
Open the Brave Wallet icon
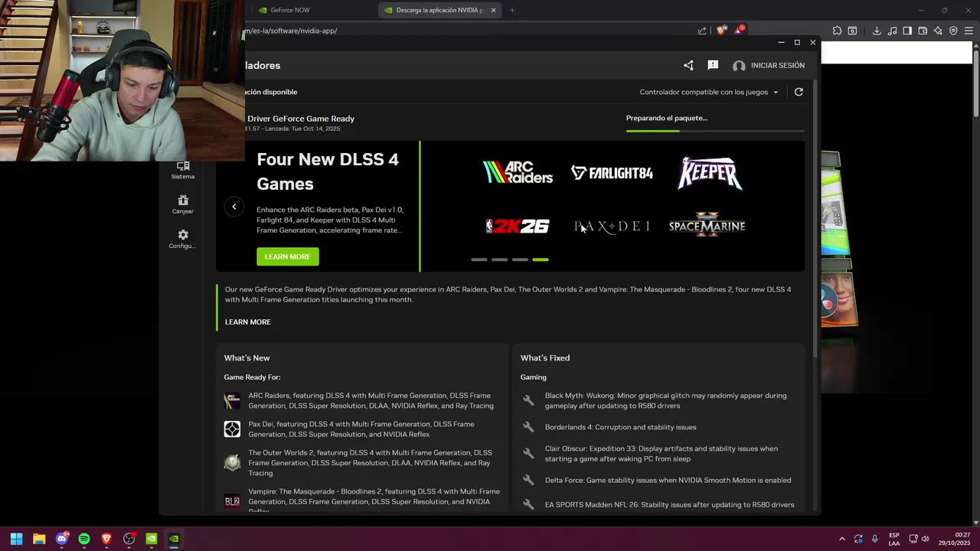pos(923,31)
